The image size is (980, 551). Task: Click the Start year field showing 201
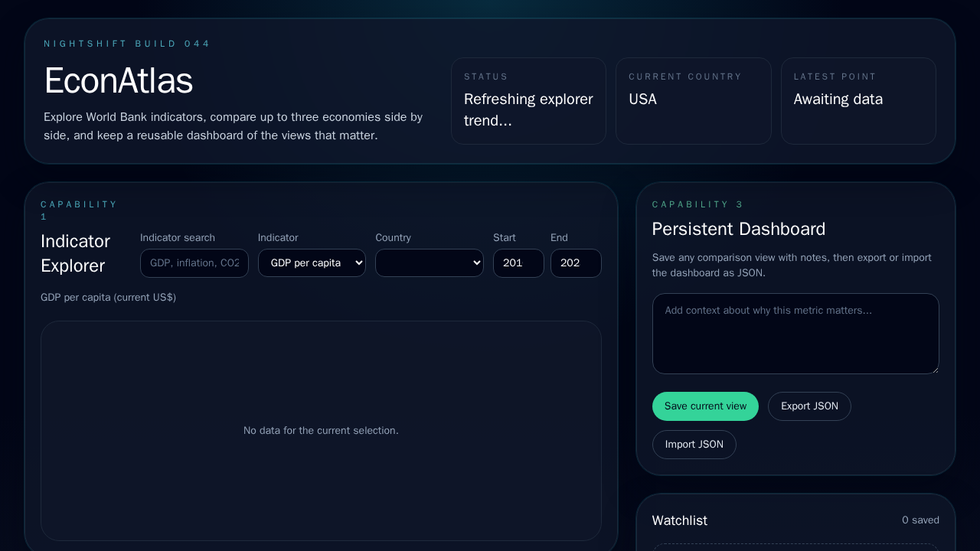(x=518, y=262)
